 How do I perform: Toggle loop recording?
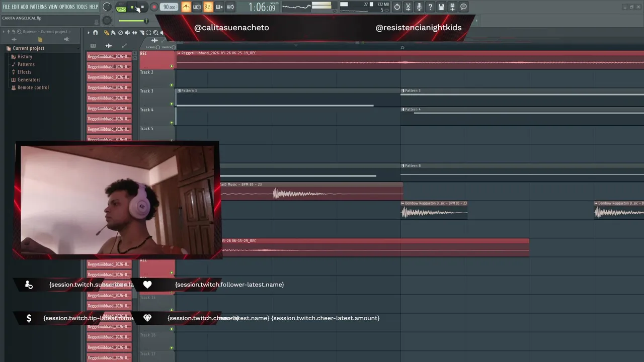coord(230,7)
